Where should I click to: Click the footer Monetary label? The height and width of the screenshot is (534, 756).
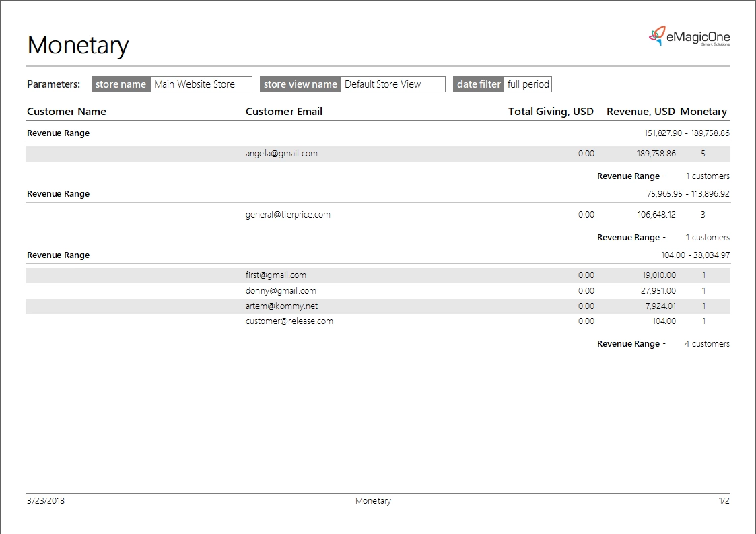point(373,501)
